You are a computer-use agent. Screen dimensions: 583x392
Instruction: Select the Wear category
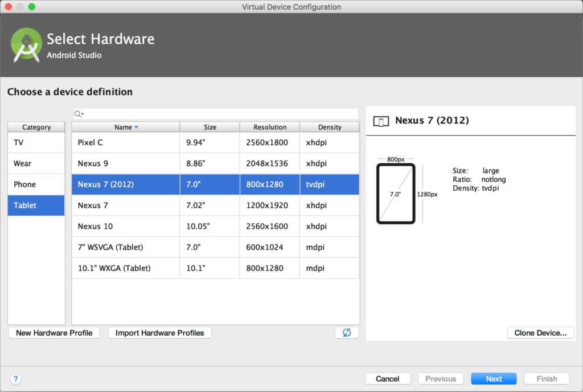[x=36, y=163]
